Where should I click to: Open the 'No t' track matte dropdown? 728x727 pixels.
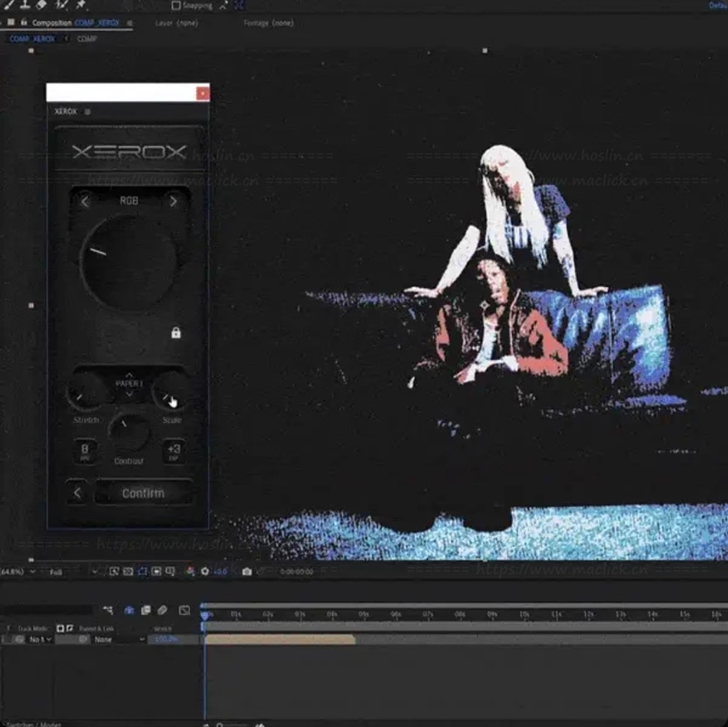(x=40, y=639)
